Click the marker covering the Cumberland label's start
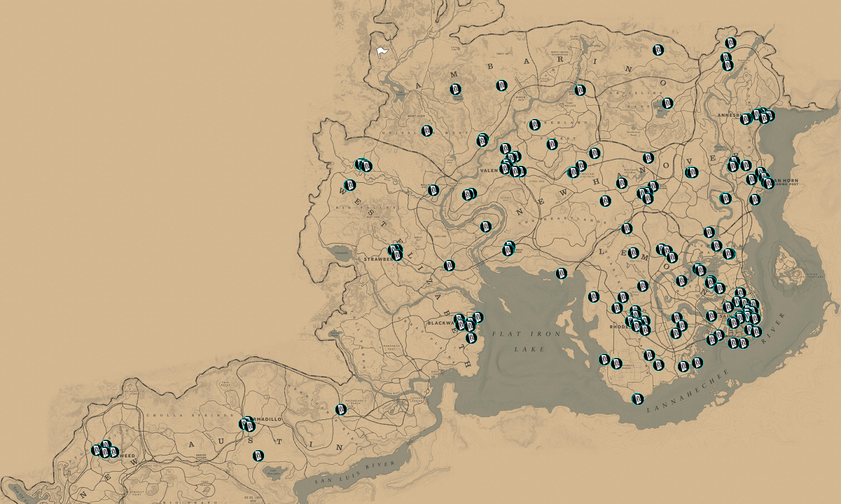 click(534, 125)
